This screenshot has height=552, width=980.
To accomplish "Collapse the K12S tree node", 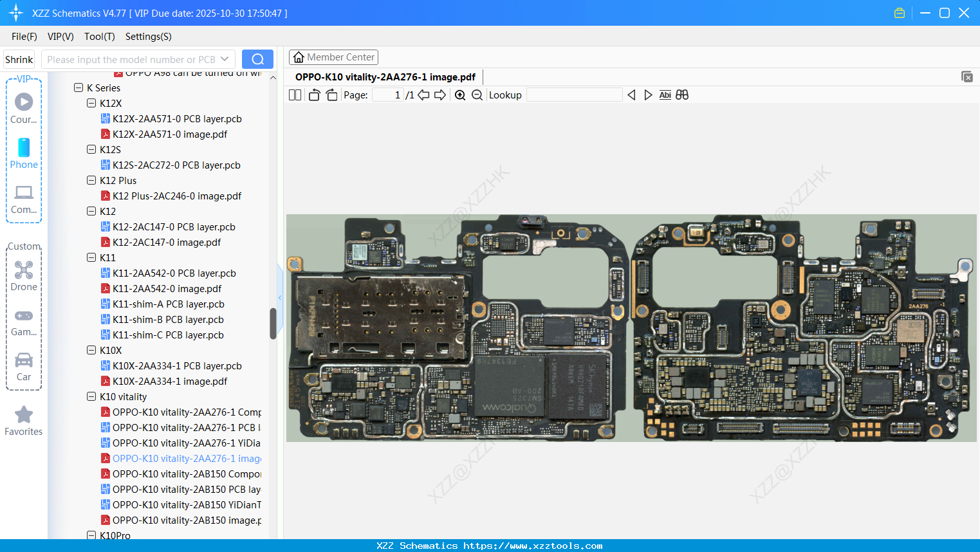I will [x=91, y=149].
